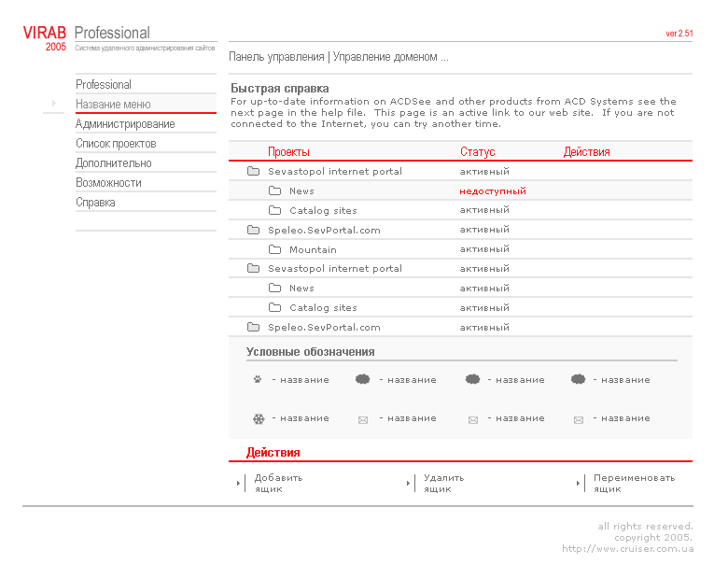Click the Быстрая справка heading
728x578 pixels.
coord(280,89)
